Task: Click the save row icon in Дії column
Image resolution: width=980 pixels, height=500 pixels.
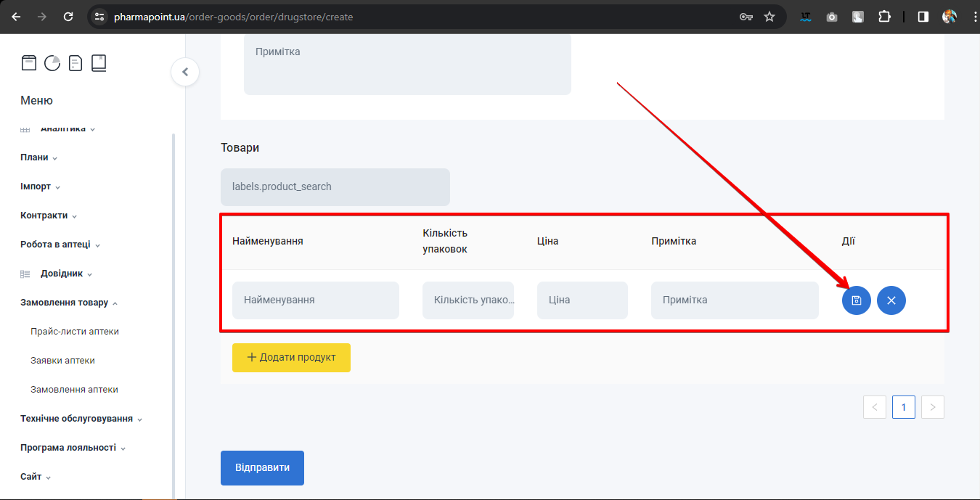Action: pos(856,300)
